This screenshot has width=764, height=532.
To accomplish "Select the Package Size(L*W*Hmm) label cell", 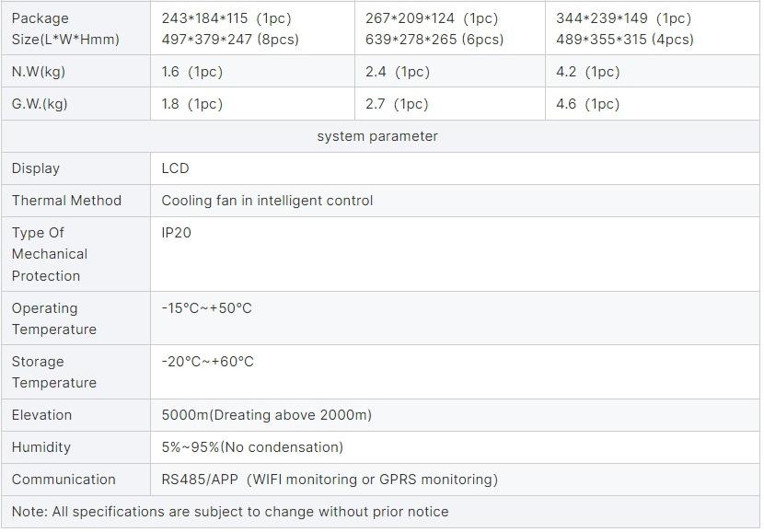I will (x=65, y=29).
